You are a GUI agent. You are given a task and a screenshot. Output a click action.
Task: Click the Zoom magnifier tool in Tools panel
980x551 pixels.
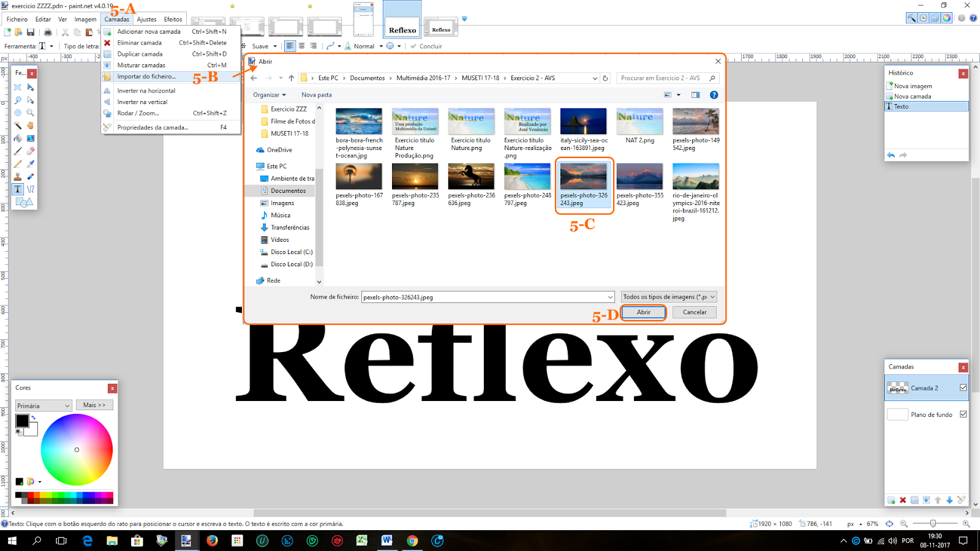click(x=31, y=113)
